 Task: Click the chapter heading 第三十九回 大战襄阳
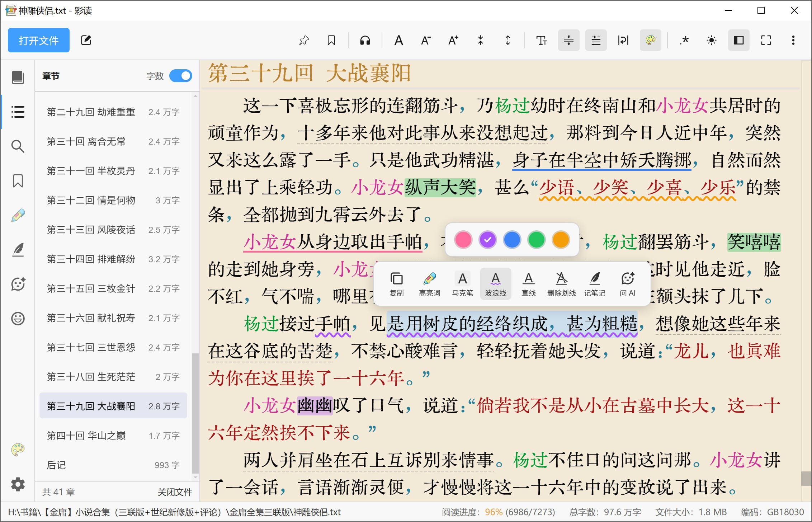(309, 73)
